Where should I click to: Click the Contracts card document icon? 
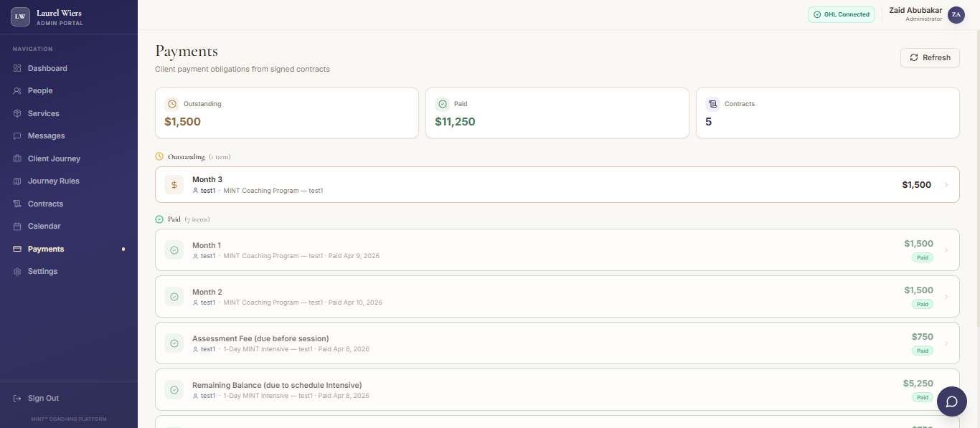[712, 104]
